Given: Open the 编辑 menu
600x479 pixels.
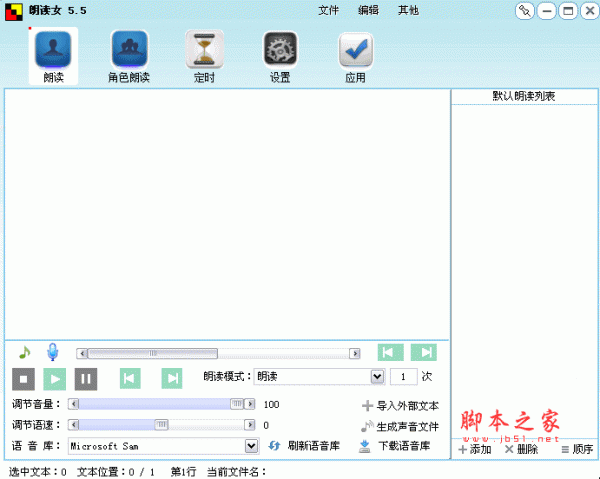Looking at the screenshot, I should click(x=368, y=10).
